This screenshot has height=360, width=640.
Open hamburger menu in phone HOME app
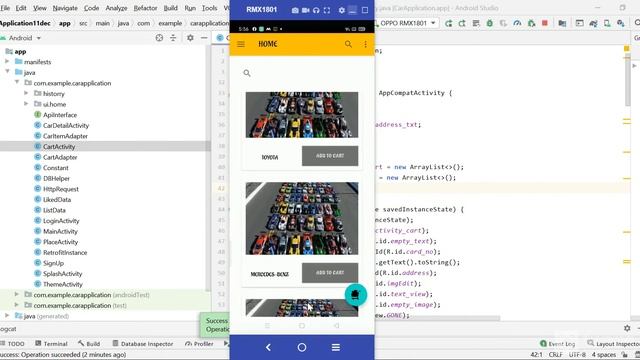tap(241, 44)
